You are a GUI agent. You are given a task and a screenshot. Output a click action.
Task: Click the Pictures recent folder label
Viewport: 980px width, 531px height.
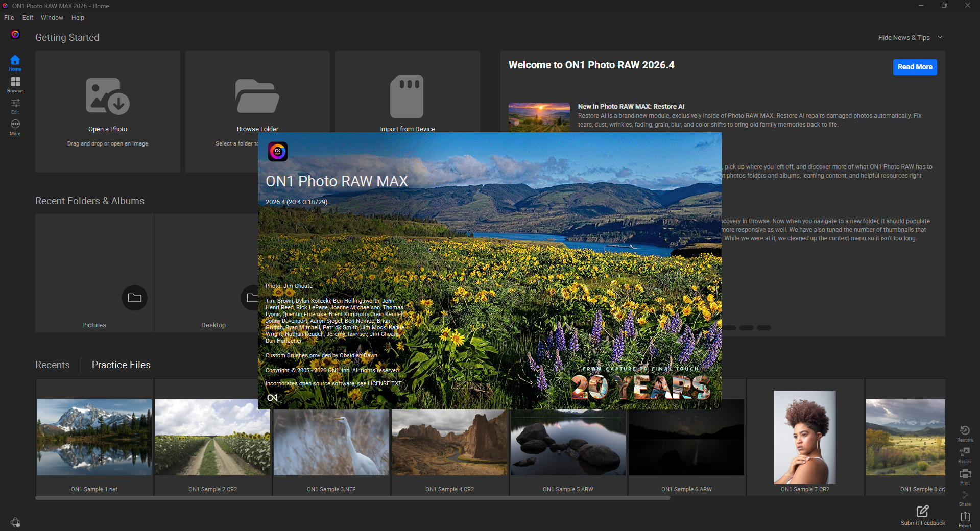pyautogui.click(x=94, y=325)
